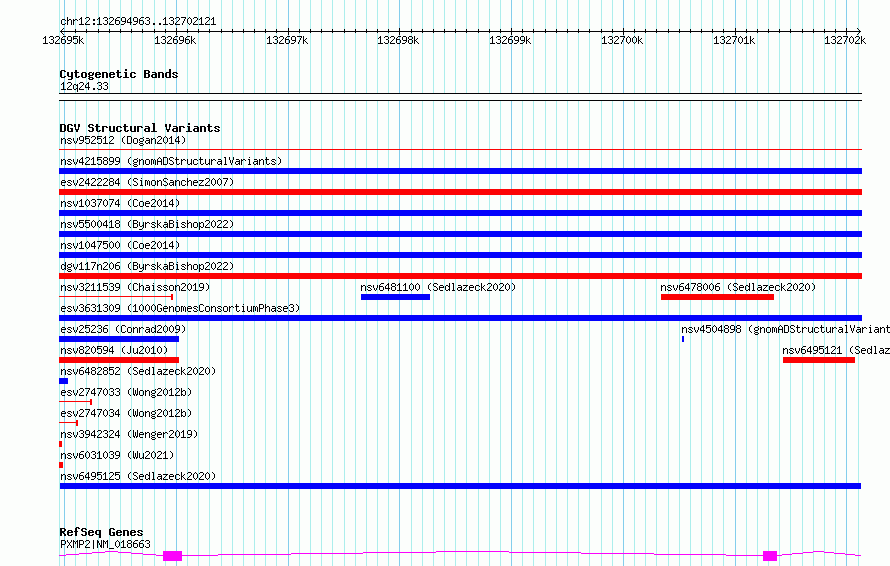Image resolution: width=890 pixels, height=566 pixels.
Task: Click the blue nsv6481100 Sedlazeck2020 bar
Action: 395,297
